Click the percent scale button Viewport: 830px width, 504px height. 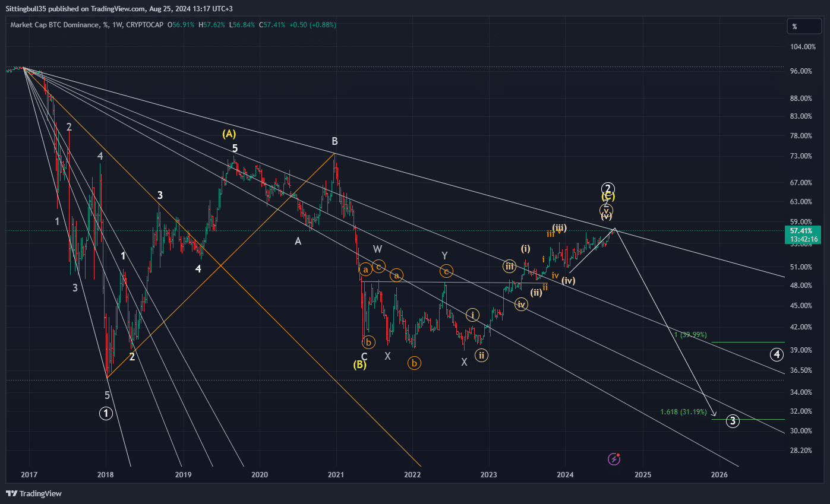click(x=804, y=26)
